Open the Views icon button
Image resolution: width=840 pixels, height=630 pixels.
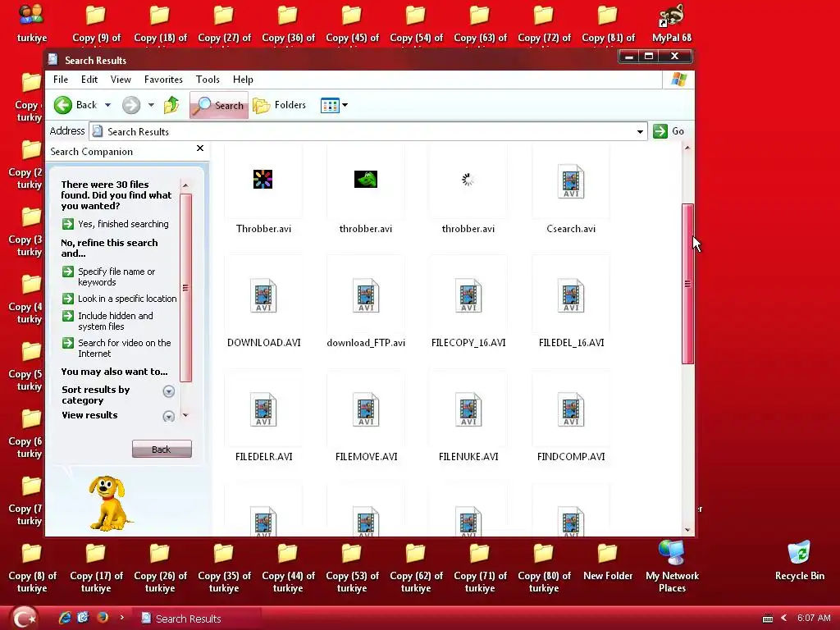pos(330,106)
